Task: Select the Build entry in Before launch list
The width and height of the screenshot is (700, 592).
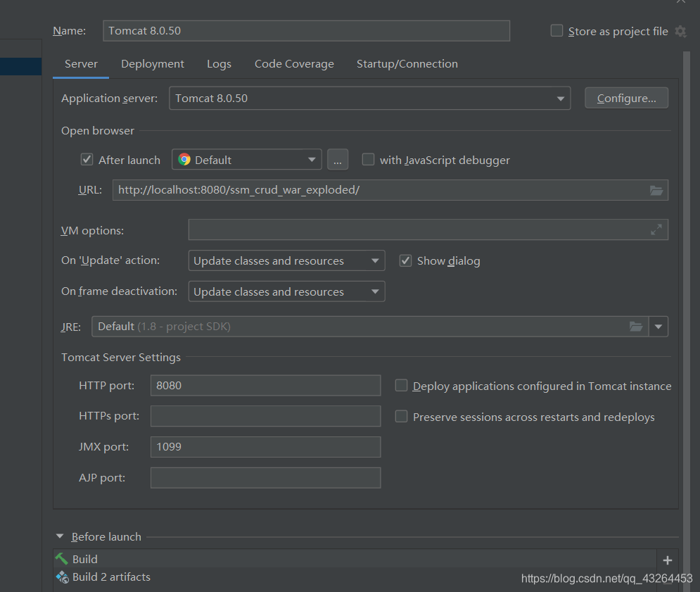Action: 355,558
